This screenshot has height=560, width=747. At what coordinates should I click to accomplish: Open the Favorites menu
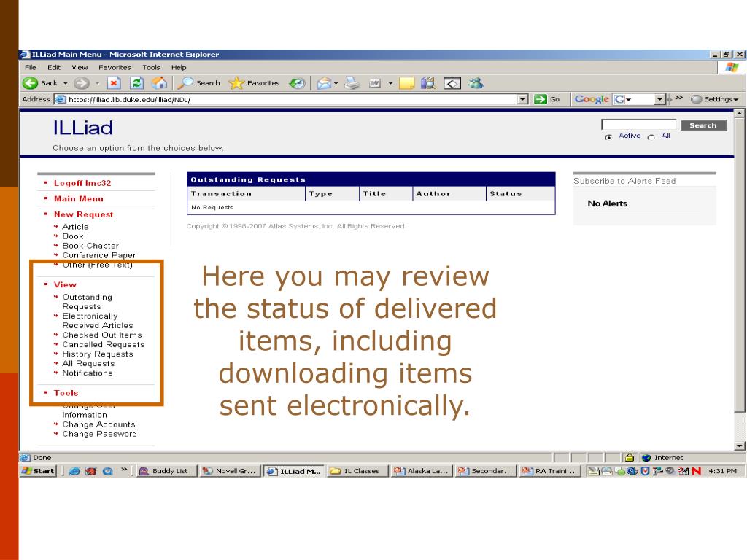point(115,68)
